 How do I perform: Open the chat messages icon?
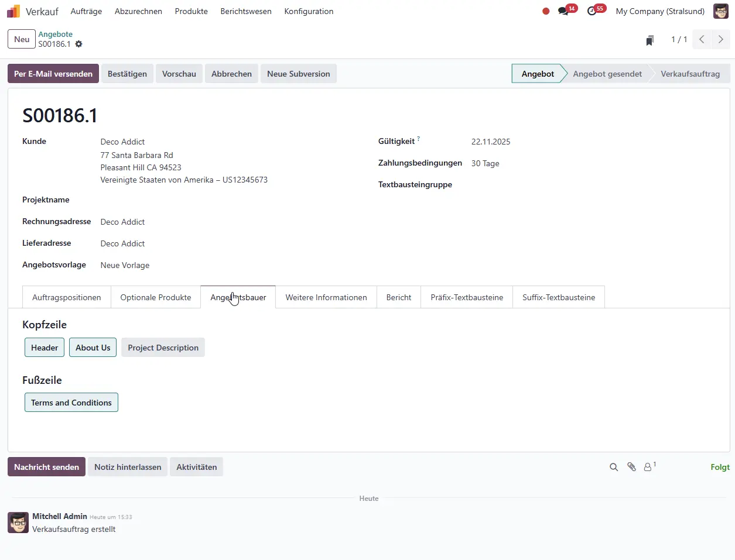pos(563,11)
